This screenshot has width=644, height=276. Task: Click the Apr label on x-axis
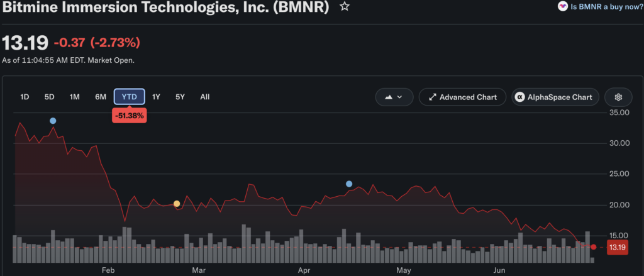tap(304, 271)
